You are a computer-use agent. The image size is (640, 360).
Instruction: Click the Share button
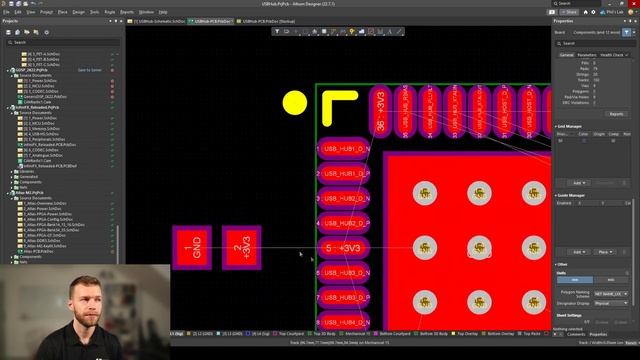click(x=569, y=12)
